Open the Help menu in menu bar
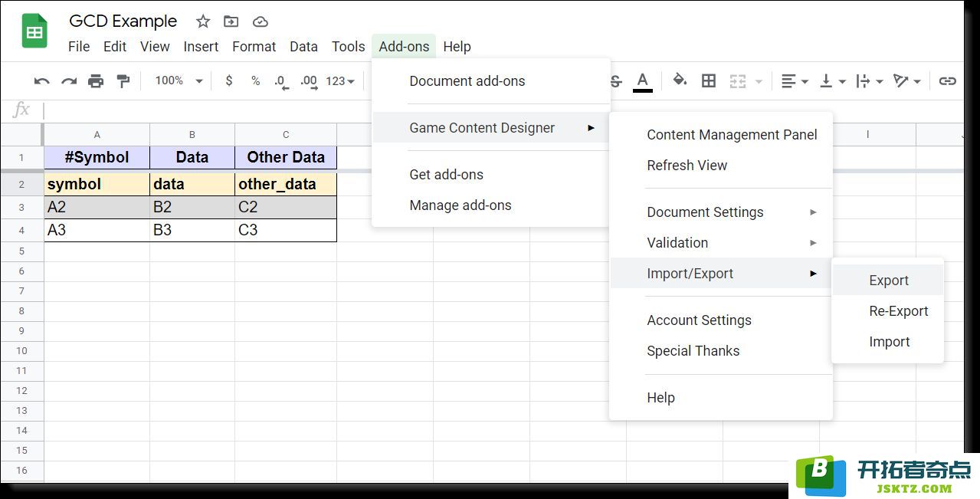This screenshot has width=980, height=499. (457, 46)
